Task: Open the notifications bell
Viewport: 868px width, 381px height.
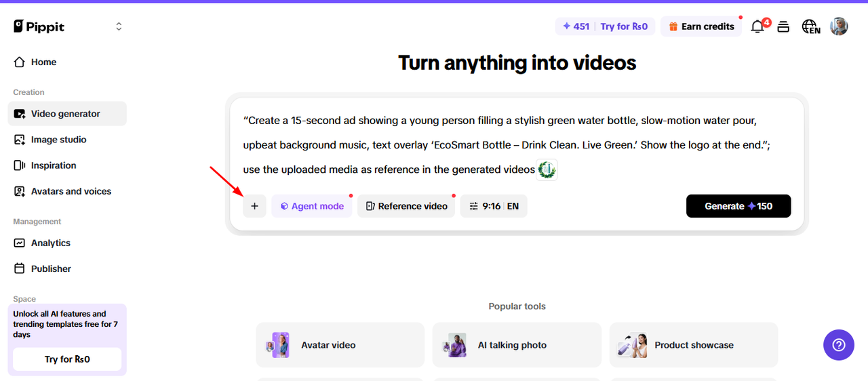Action: pyautogui.click(x=757, y=27)
